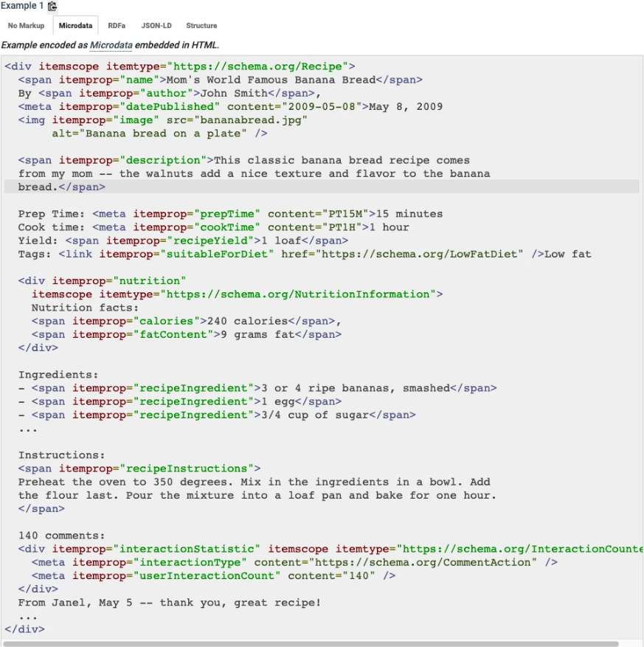Click the bananabread.jpg src value
Viewport: 644px width, 647px height.
pyautogui.click(x=250, y=120)
